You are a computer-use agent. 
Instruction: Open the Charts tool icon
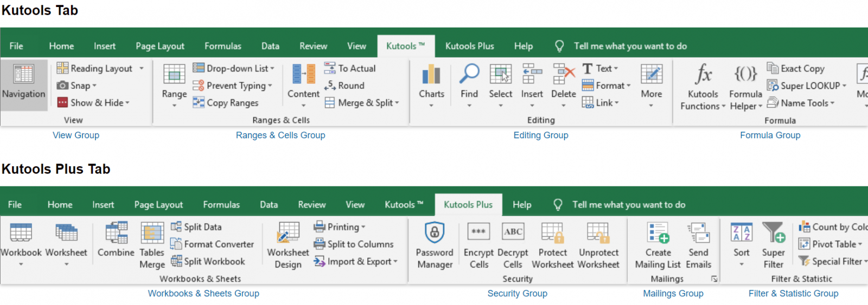(431, 75)
